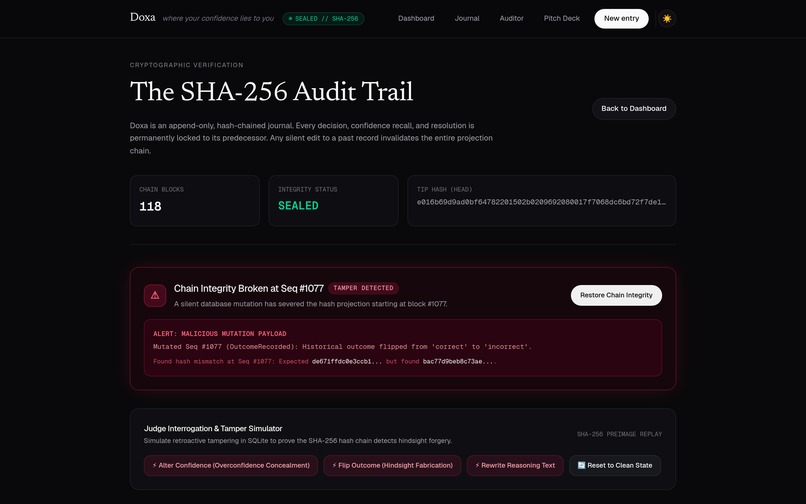The height and width of the screenshot is (504, 806).
Task: Click the New entry button
Action: click(621, 19)
